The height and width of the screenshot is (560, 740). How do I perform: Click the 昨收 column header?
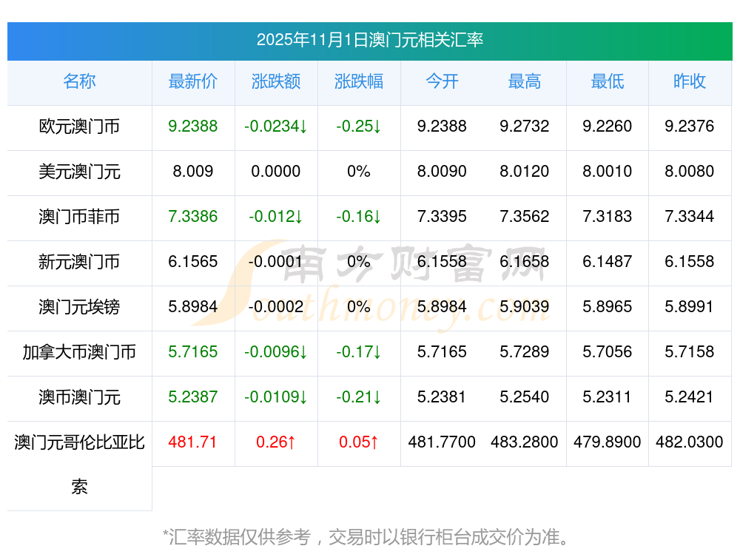tap(690, 81)
